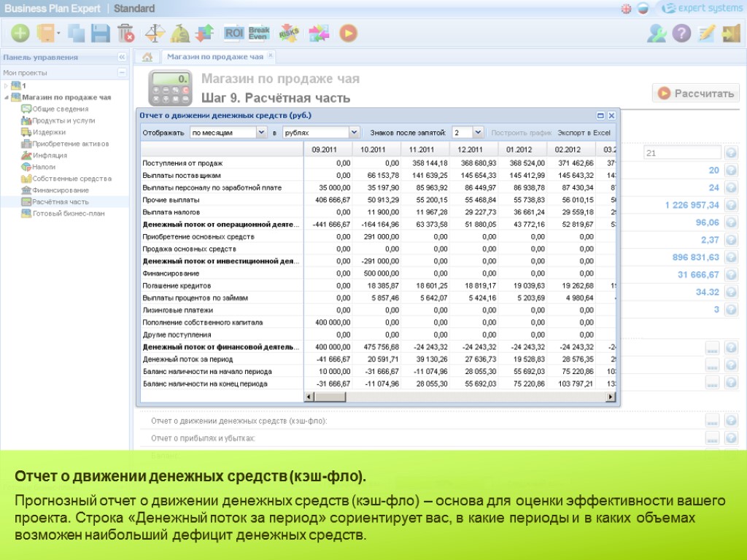
Task: Open the ROI analysis tool
Action: 234,33
